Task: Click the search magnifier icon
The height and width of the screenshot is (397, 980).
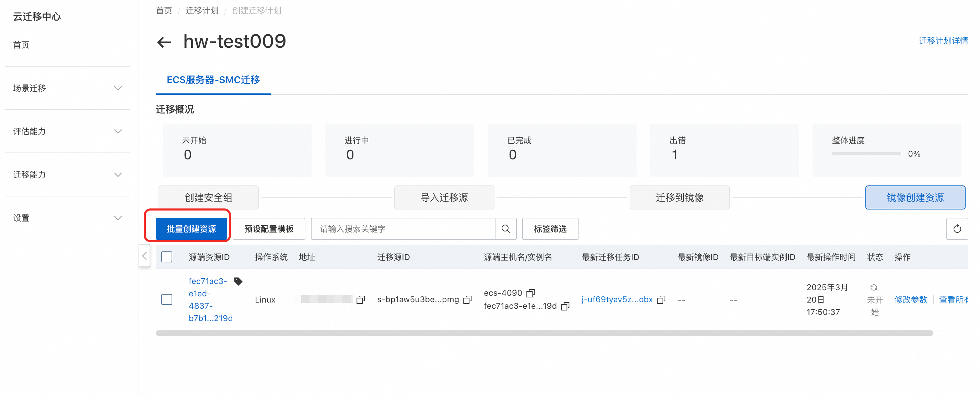Action: tap(505, 229)
